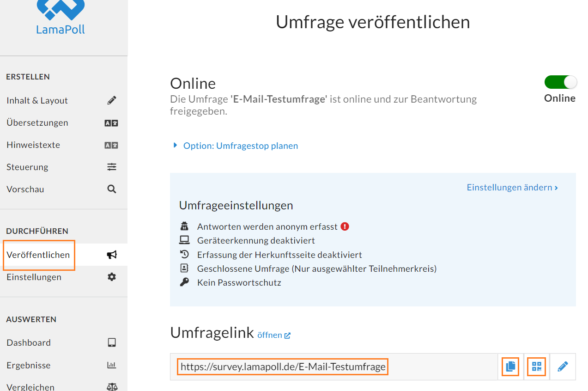Click the survey URL text field
Viewport: 588px width, 391px height.
334,367
